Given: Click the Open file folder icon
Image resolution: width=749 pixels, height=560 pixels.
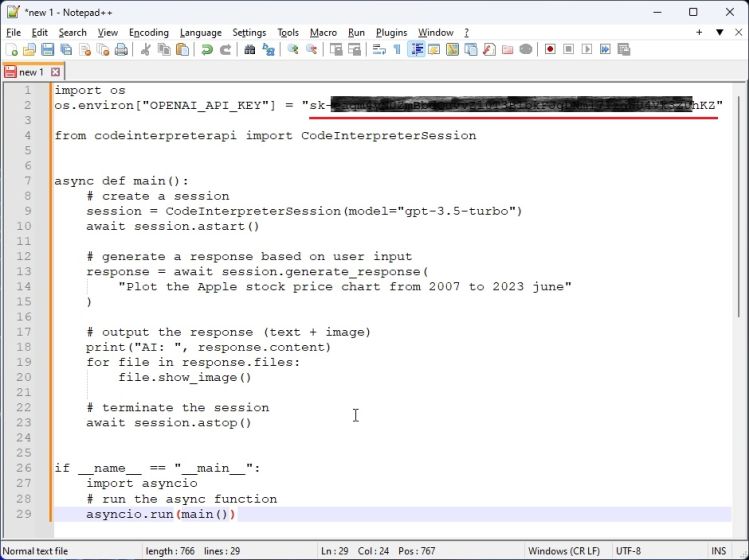Looking at the screenshot, I should (x=30, y=50).
